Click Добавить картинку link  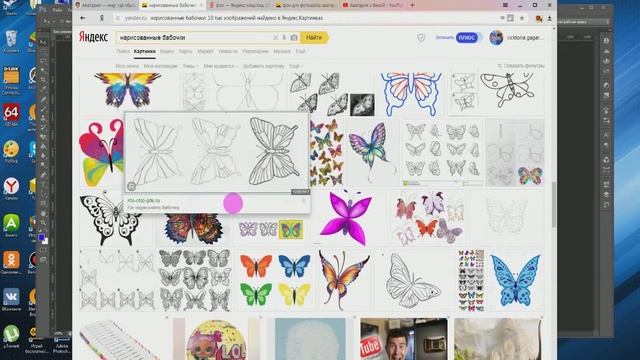coord(264,66)
